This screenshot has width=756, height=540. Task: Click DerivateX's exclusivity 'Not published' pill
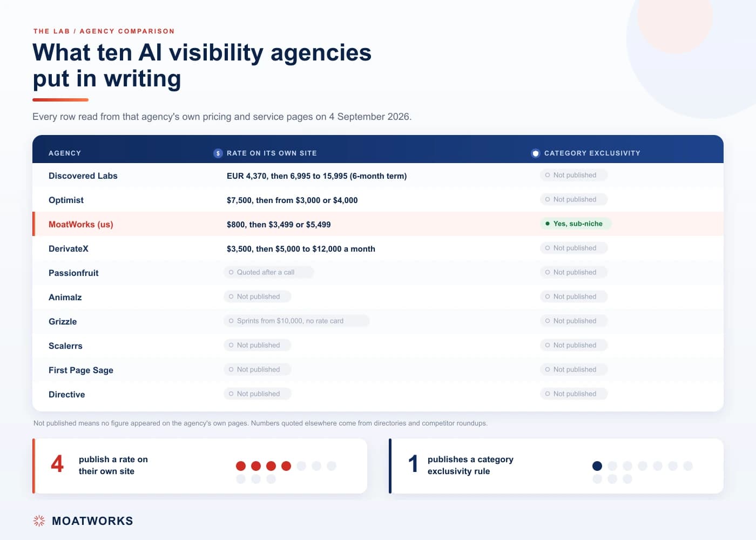coord(573,248)
